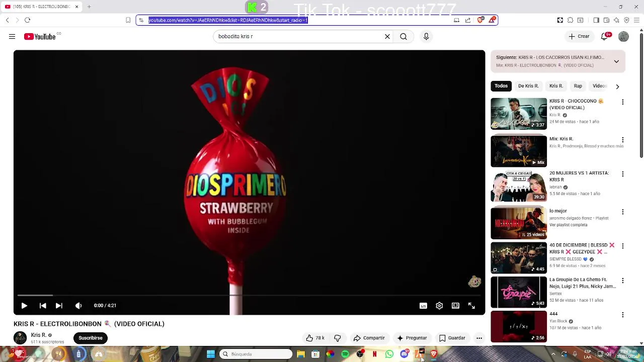Viewport: 644px width, 362px height.
Task: Click the Preguntar button
Action: (412, 338)
